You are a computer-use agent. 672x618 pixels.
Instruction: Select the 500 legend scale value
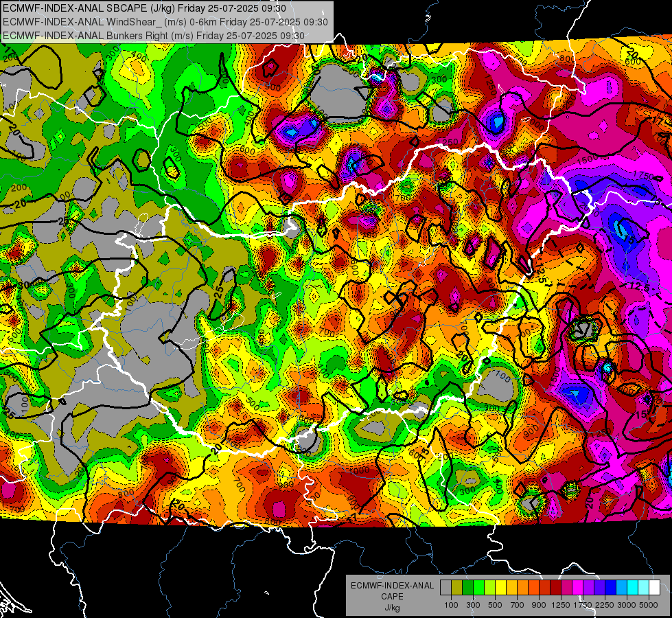click(495, 605)
